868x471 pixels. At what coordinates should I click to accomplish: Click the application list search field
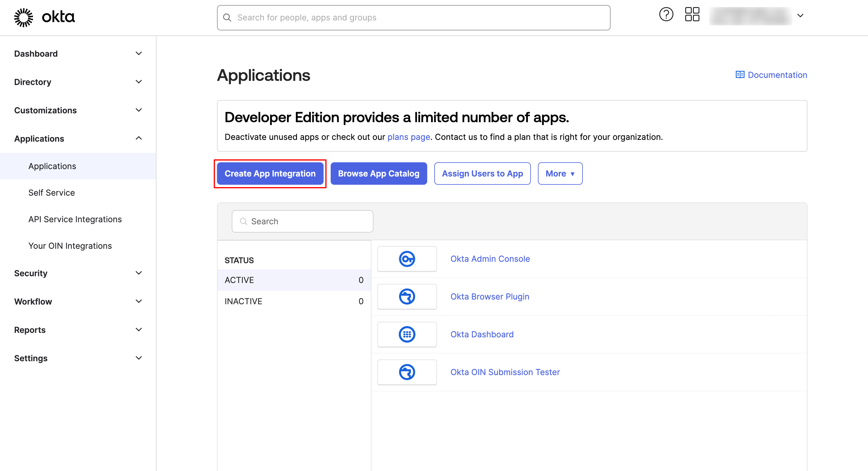(302, 221)
